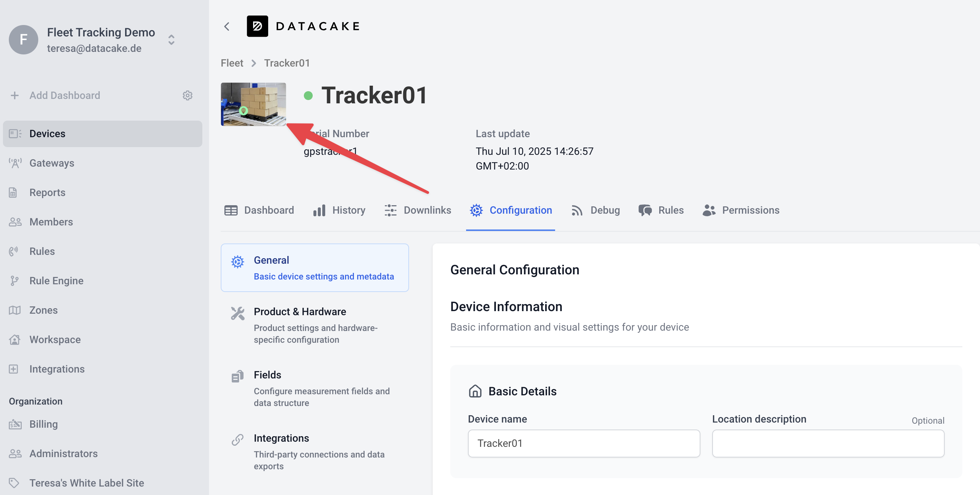Open Teresa's White Label Site

click(86, 482)
